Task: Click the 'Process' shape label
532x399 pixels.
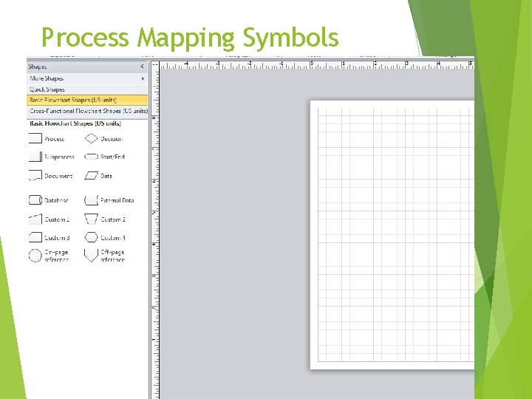Action: [x=54, y=139]
